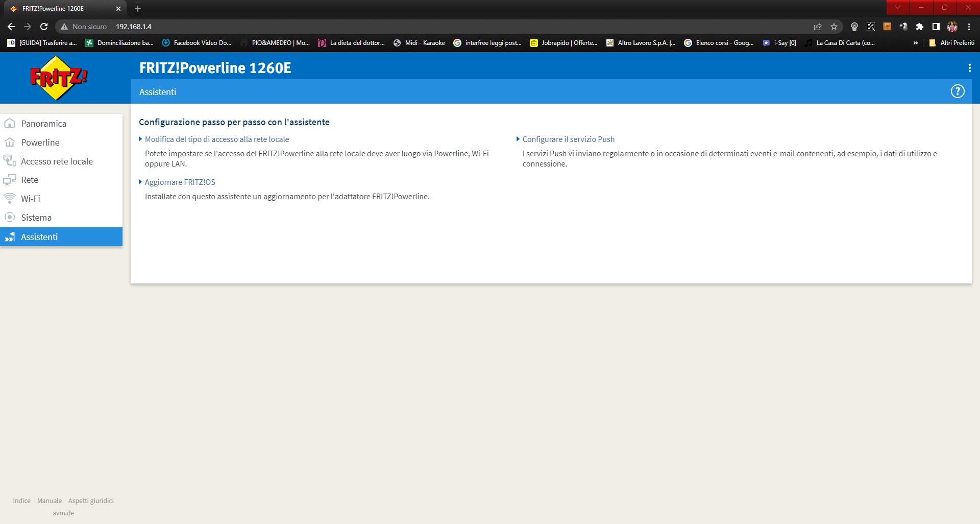Open Aggiornare FRITZ!OS assistant link

(x=180, y=182)
